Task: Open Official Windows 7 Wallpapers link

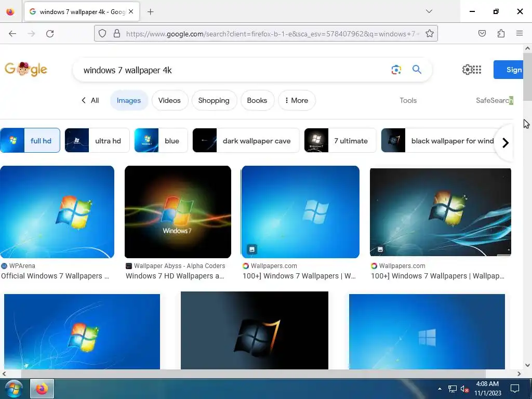Action: pyautogui.click(x=55, y=276)
